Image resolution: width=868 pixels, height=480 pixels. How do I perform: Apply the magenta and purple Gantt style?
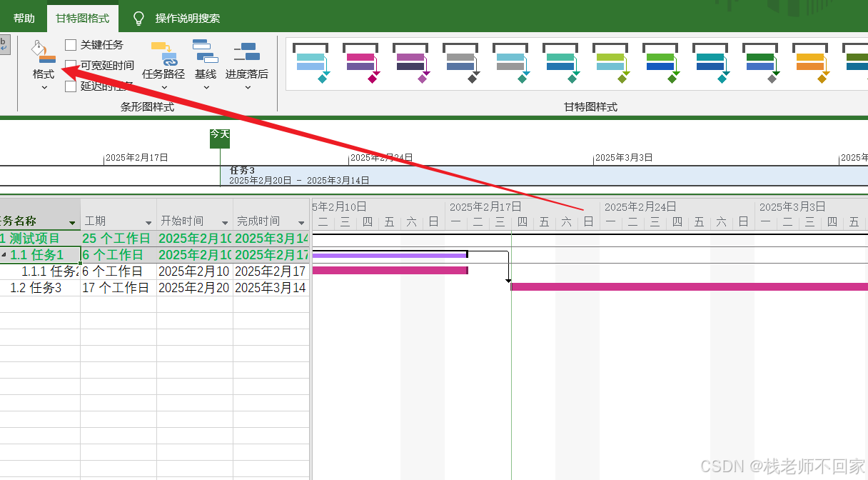tap(360, 62)
